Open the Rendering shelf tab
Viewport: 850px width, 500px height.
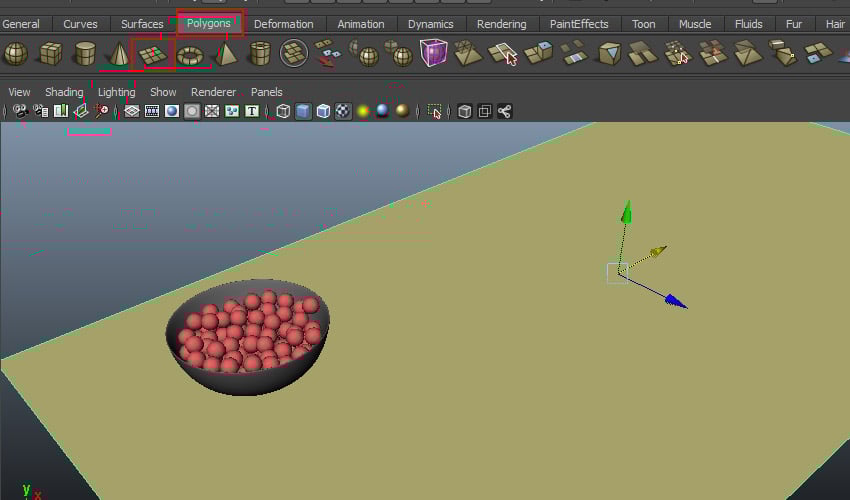(x=501, y=24)
